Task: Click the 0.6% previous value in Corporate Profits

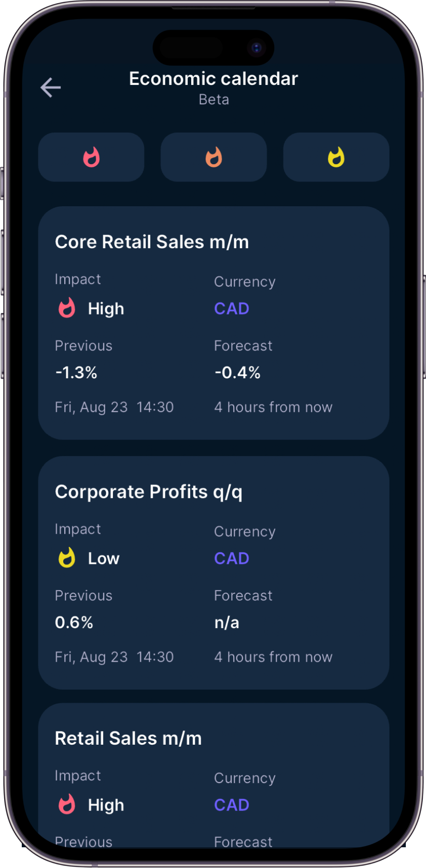Action: [x=74, y=622]
